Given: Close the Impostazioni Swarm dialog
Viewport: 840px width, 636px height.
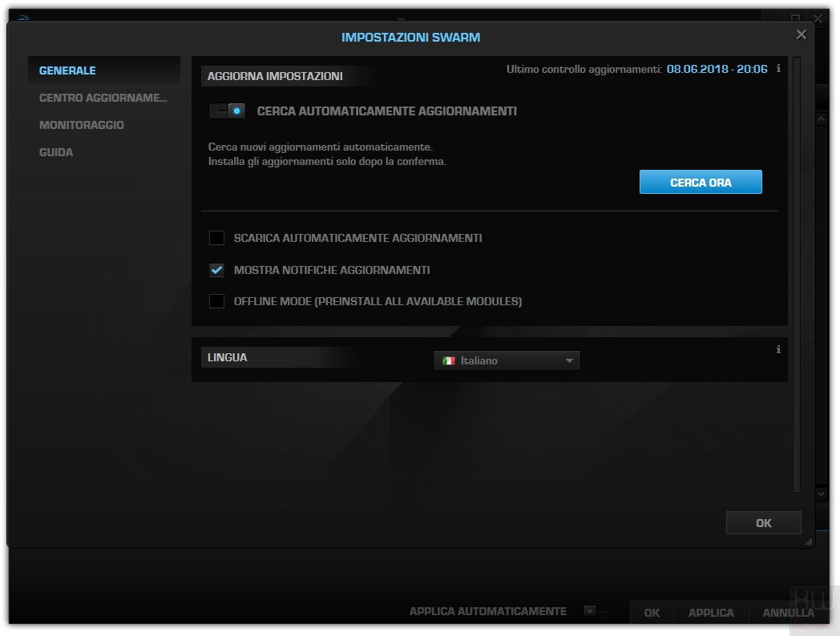Looking at the screenshot, I should (x=802, y=34).
